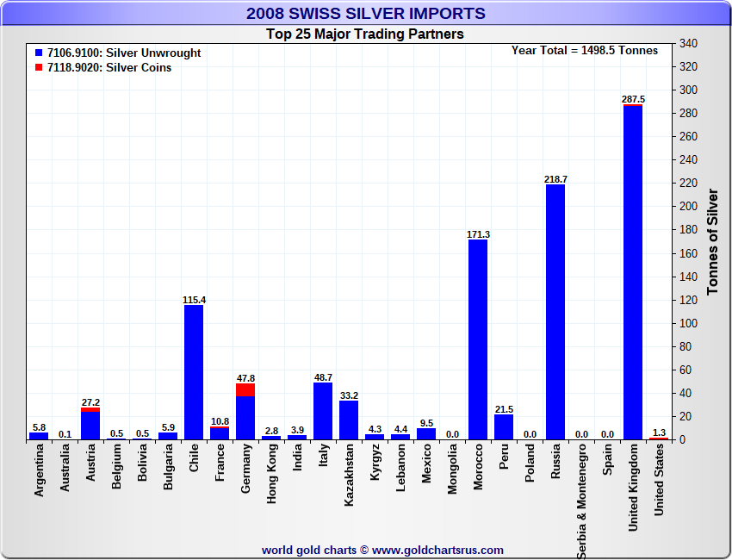
Task: Select the Morocco bar
Action: coord(478,339)
